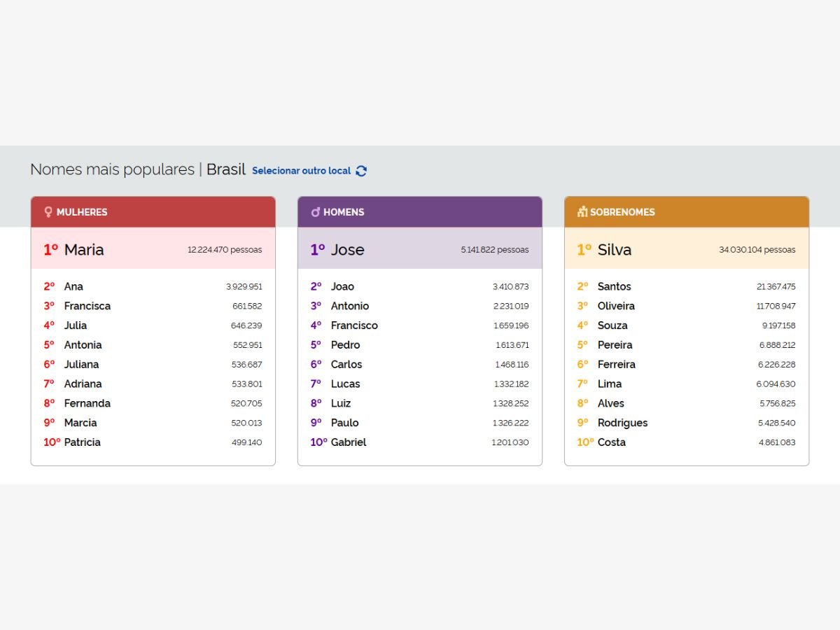Click the Brasil location label in heading

pos(225,169)
